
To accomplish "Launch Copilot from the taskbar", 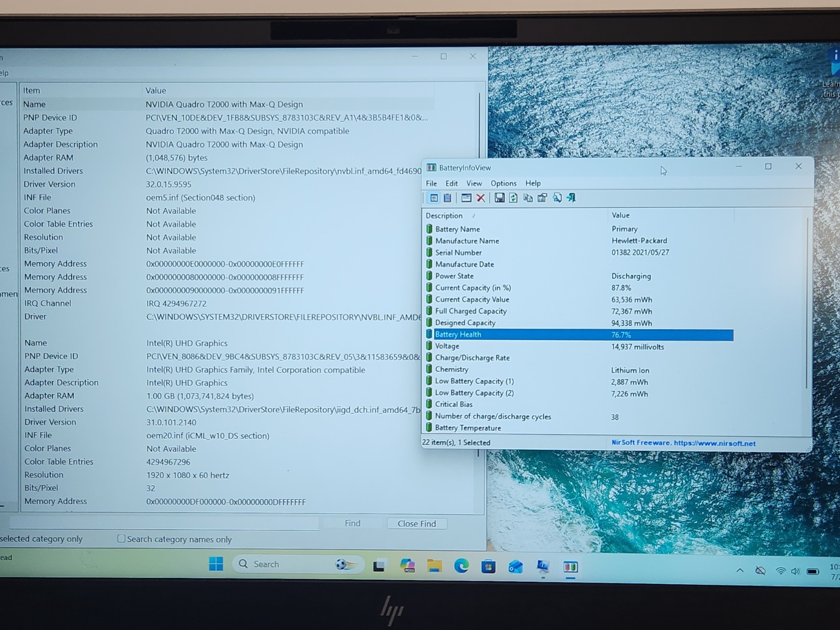I will (x=407, y=565).
